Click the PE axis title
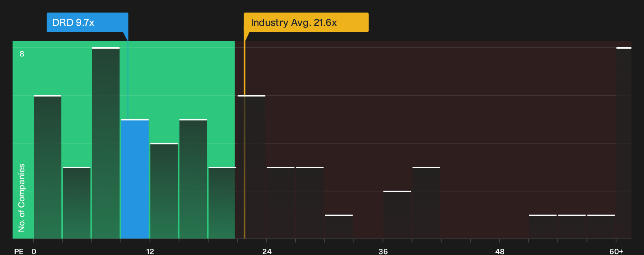Viewport: 644px width, 255px height. coord(19,251)
